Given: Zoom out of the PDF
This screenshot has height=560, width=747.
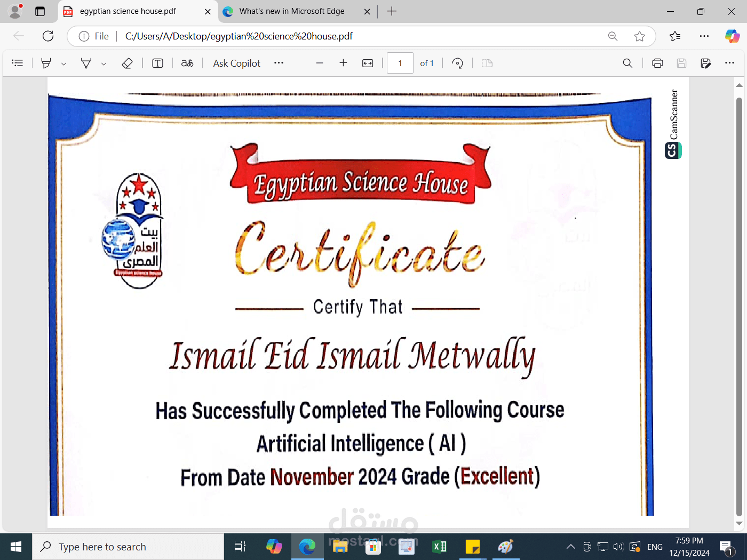Looking at the screenshot, I should coord(320,63).
